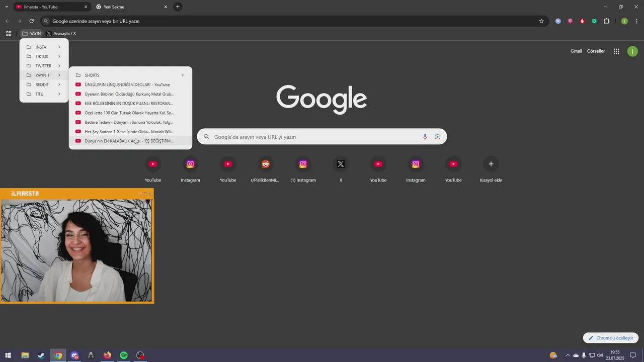Open the volume control in system tray
The height and width of the screenshot is (362, 644).
pyautogui.click(x=600, y=355)
